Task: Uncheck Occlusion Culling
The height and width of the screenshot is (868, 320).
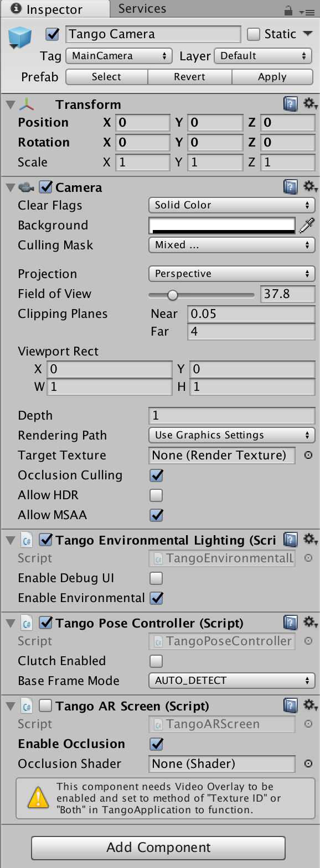Action: [x=157, y=475]
